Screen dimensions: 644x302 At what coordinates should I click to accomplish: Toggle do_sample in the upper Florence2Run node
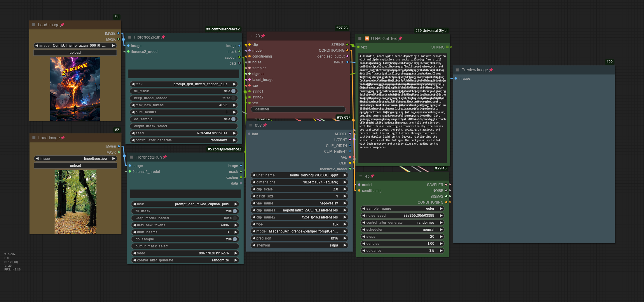233,119
